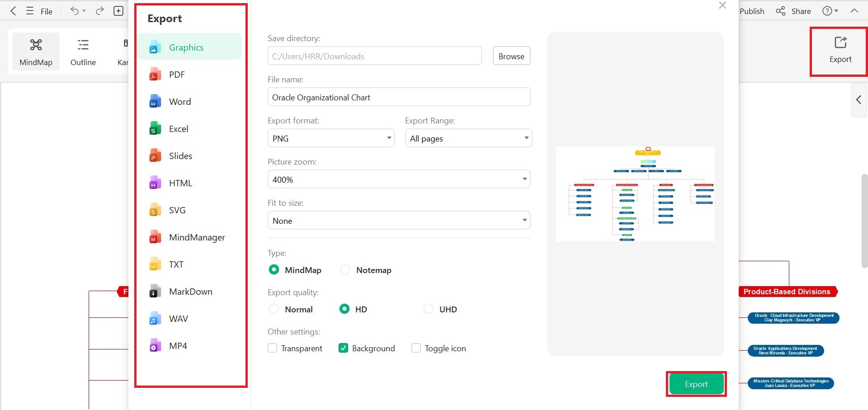868x410 pixels.
Task: Open the Publish menu item
Action: point(752,11)
